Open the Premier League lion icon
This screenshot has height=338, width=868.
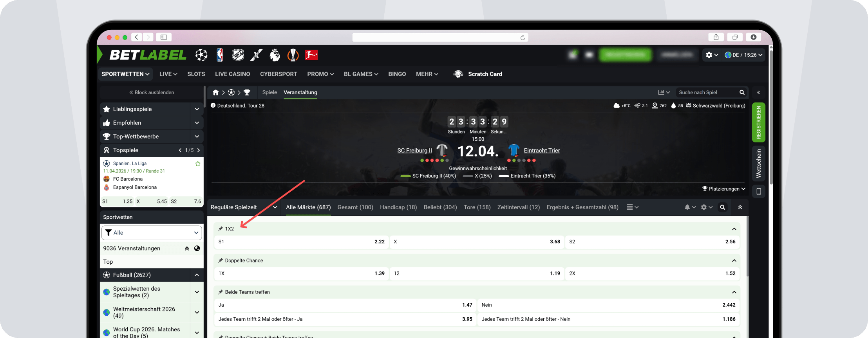(275, 55)
